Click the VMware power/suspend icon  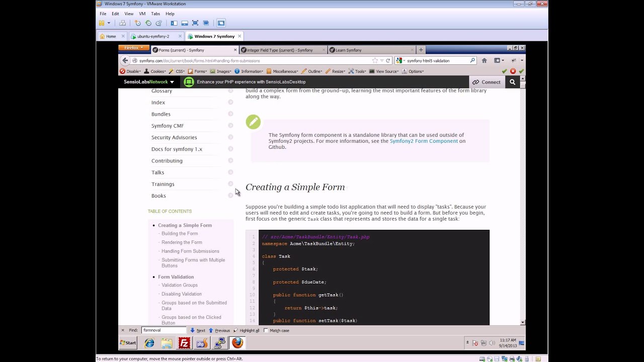tap(102, 23)
